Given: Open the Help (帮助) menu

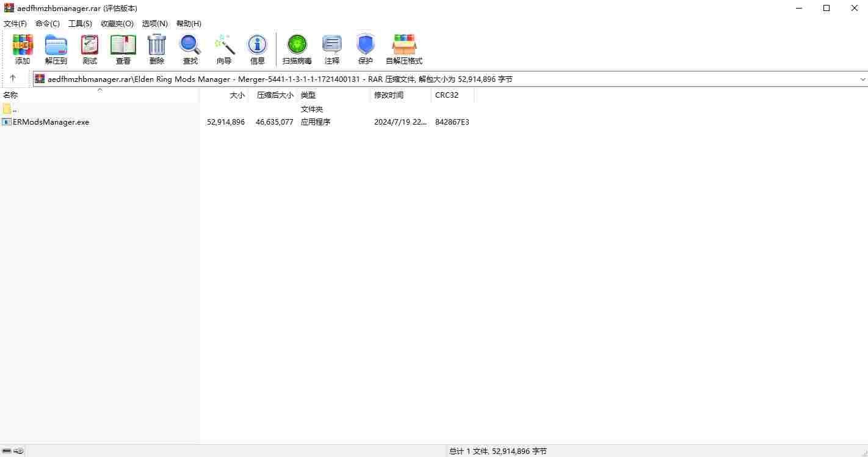Looking at the screenshot, I should [x=189, y=23].
